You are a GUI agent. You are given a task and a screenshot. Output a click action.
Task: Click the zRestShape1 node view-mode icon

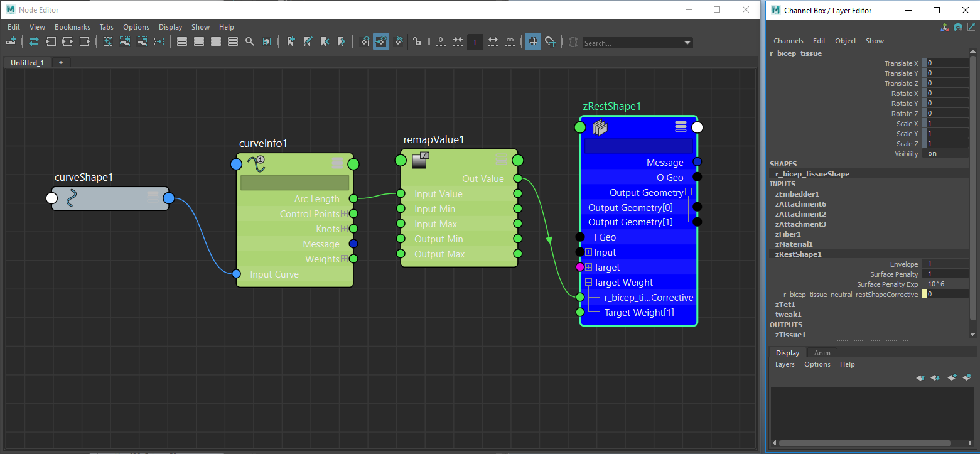click(681, 127)
